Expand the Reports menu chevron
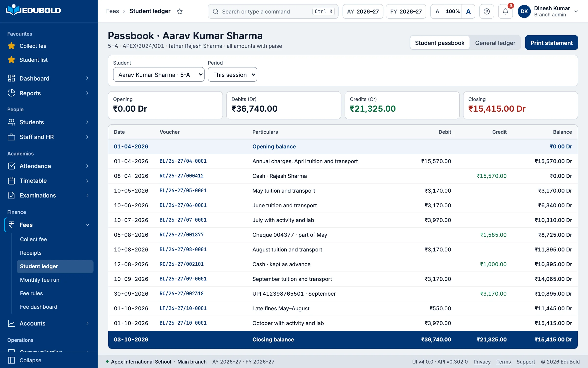This screenshot has height=368, width=588. [87, 93]
